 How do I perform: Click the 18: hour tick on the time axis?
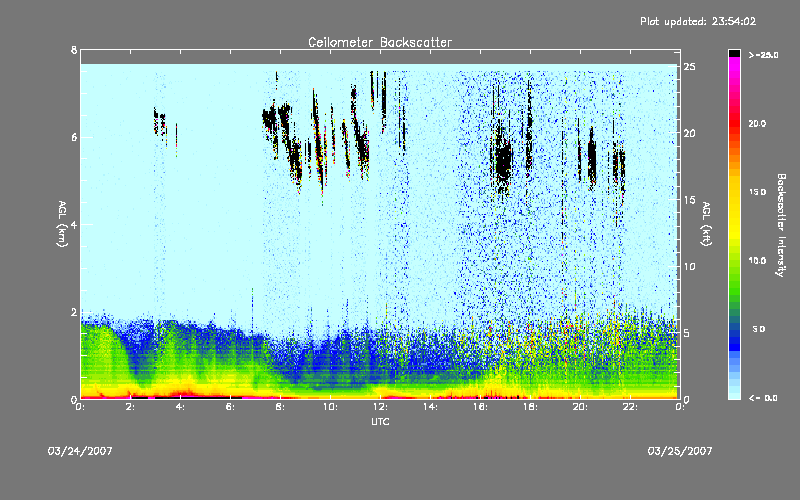(x=530, y=407)
